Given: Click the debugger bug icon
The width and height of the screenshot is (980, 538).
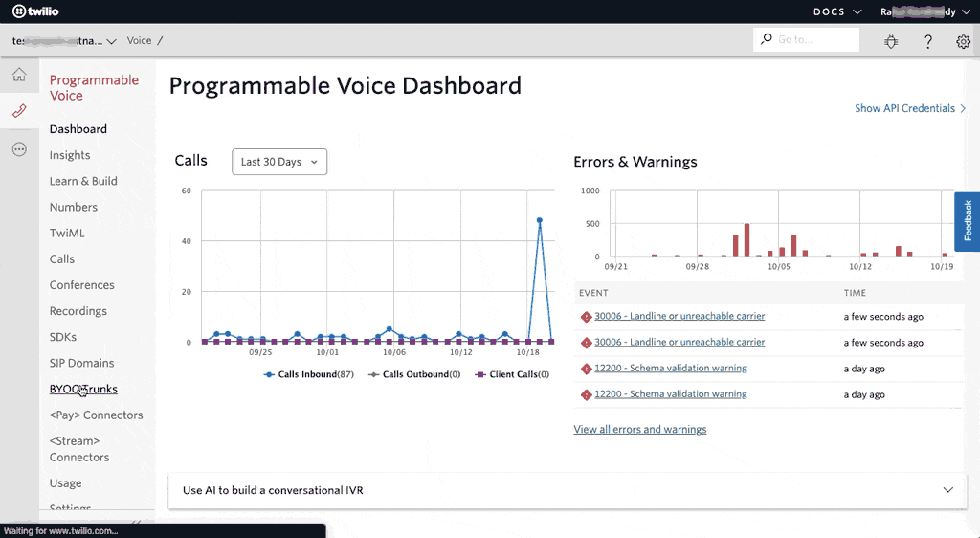Looking at the screenshot, I should click(x=891, y=41).
